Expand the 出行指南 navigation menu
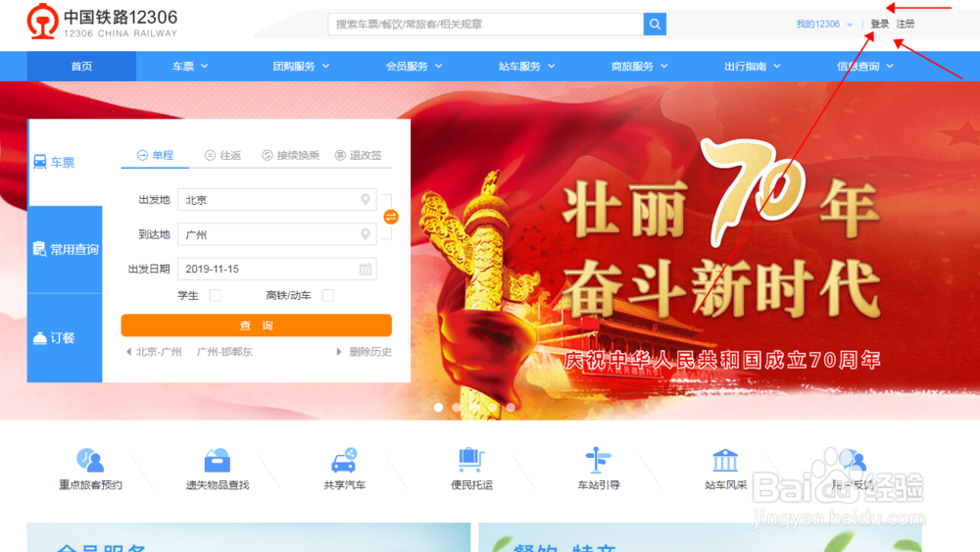This screenshot has height=552, width=980. tap(752, 67)
